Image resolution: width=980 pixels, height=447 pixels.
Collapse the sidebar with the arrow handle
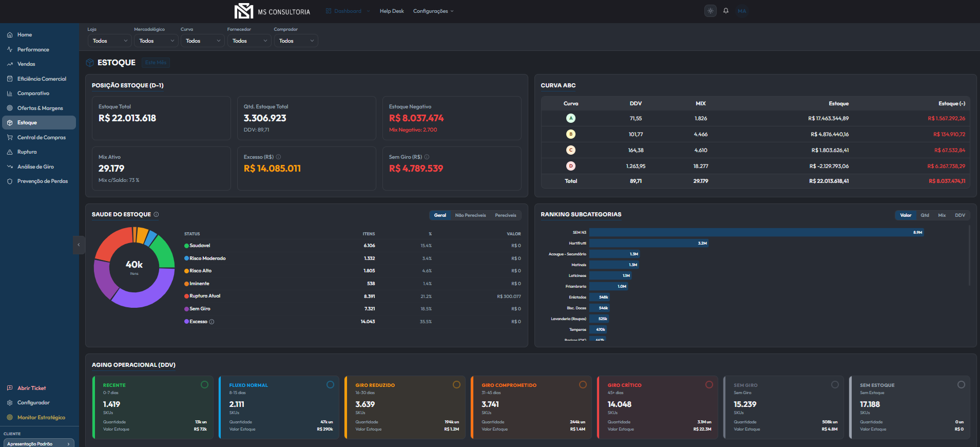pyautogui.click(x=79, y=245)
